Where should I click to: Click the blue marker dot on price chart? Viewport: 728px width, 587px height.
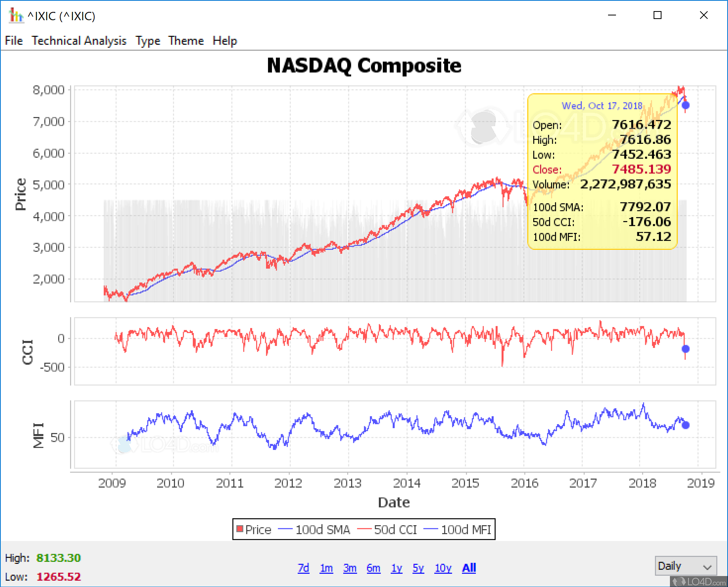(x=686, y=105)
